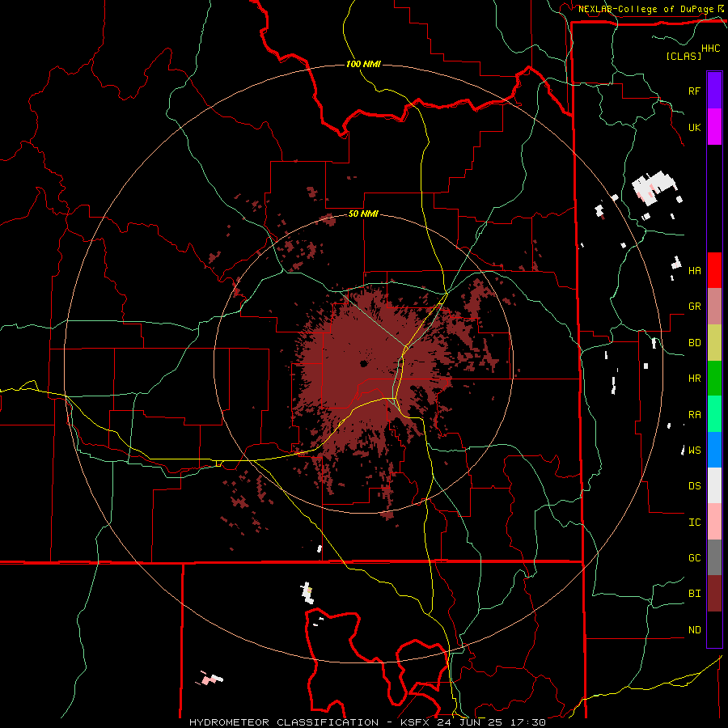Click the HA legend label
This screenshot has width=728, height=728.
694,270
